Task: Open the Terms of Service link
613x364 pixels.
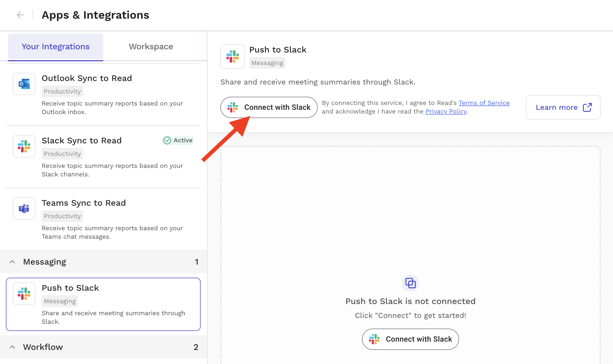Action: tap(484, 103)
